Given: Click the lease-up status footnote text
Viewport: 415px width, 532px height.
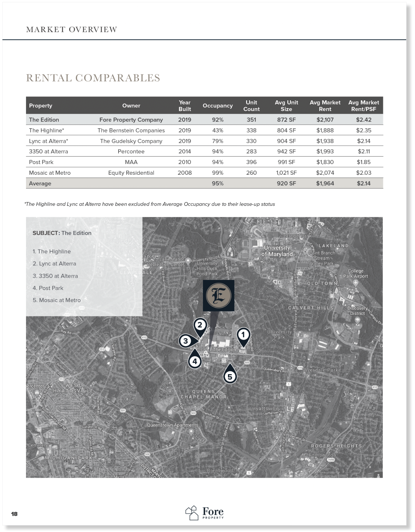Looking at the screenshot, I should [150, 204].
